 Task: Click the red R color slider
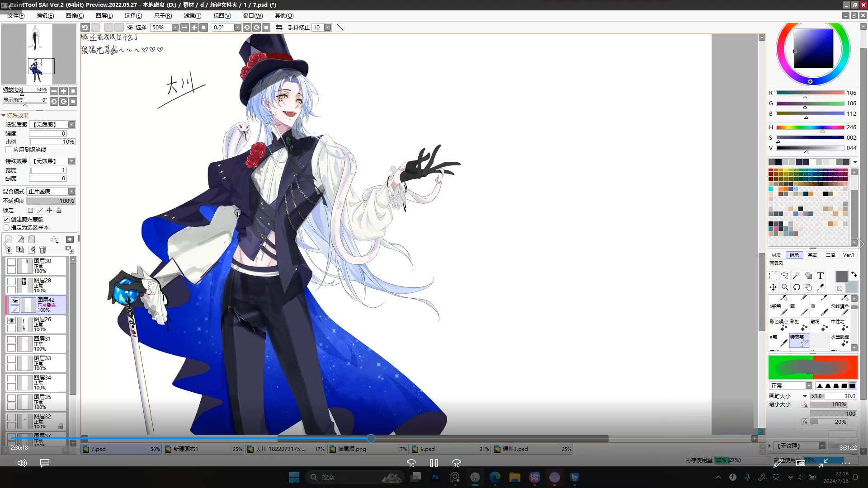(810, 93)
